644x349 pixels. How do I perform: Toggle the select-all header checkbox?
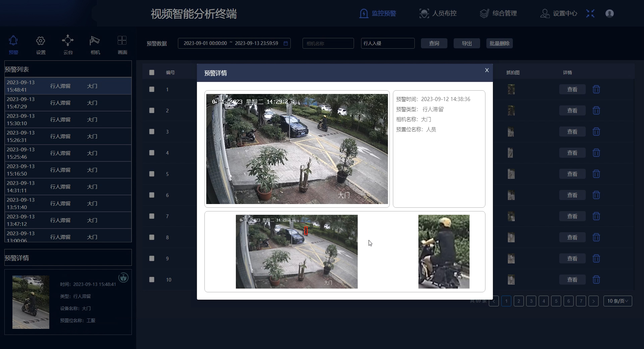(152, 72)
